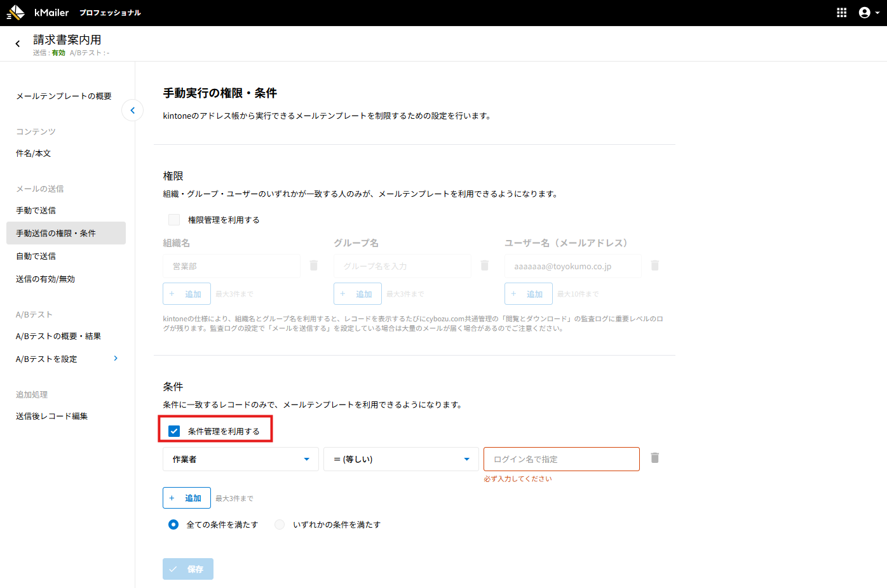Viewport: 887px width, 588px height.
Task: Open the = (等しい) operator dropdown
Action: [400, 459]
